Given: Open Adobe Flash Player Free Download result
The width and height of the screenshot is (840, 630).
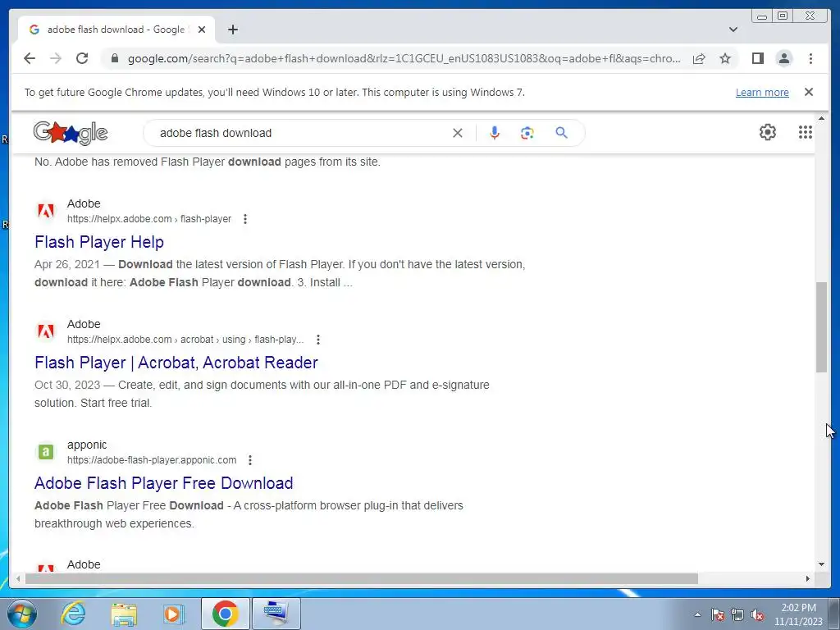Looking at the screenshot, I should pos(164,483).
